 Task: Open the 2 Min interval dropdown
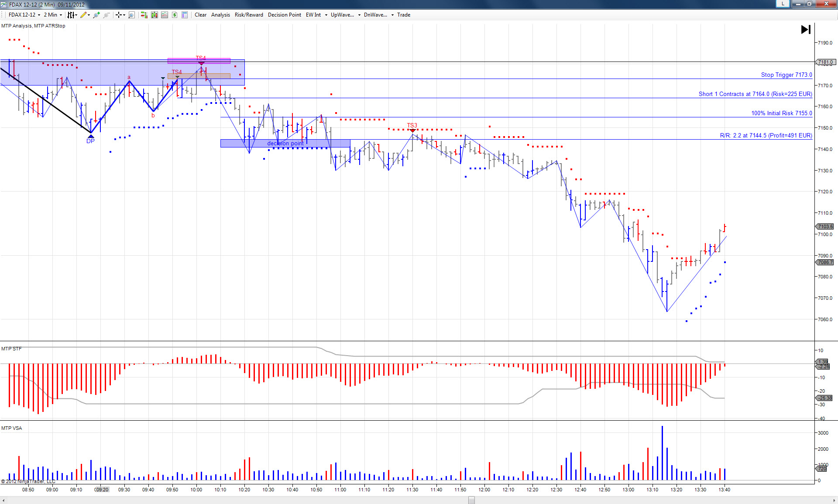pyautogui.click(x=53, y=15)
